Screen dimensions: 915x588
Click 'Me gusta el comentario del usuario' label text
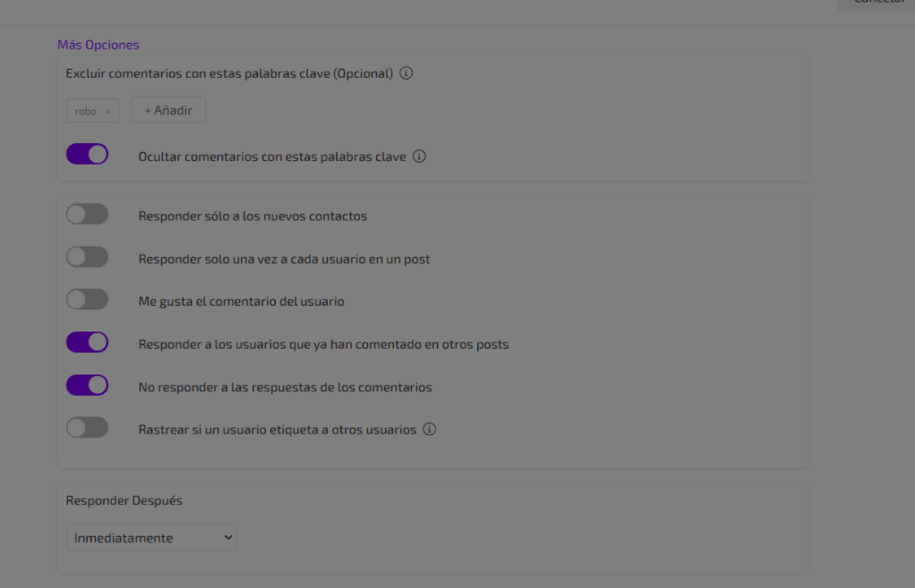[241, 301]
